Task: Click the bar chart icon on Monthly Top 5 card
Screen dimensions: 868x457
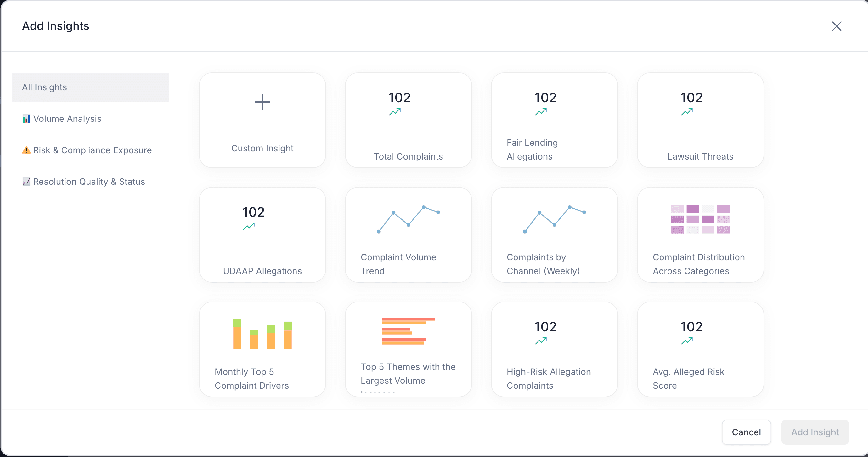Action: [x=262, y=334]
